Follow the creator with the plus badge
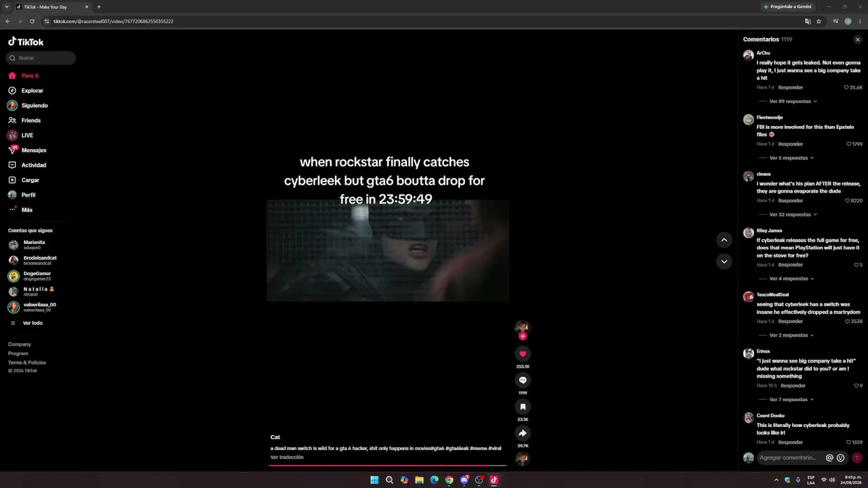868x488 pixels. click(523, 336)
